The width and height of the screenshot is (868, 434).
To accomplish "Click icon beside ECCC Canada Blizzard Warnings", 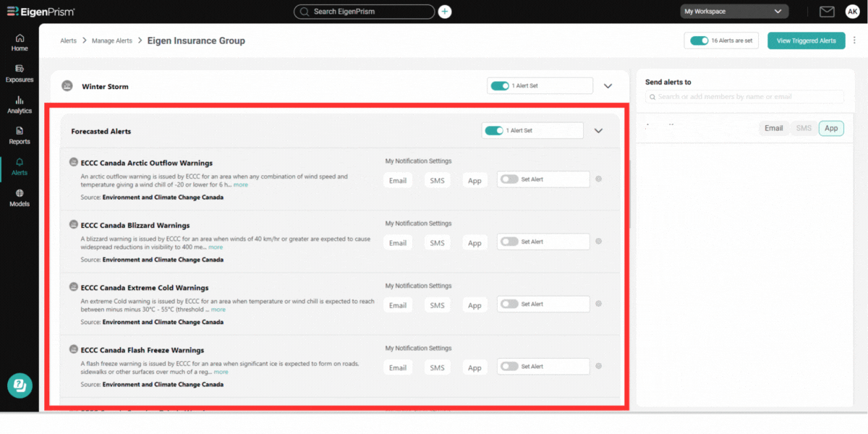I will (x=73, y=225).
